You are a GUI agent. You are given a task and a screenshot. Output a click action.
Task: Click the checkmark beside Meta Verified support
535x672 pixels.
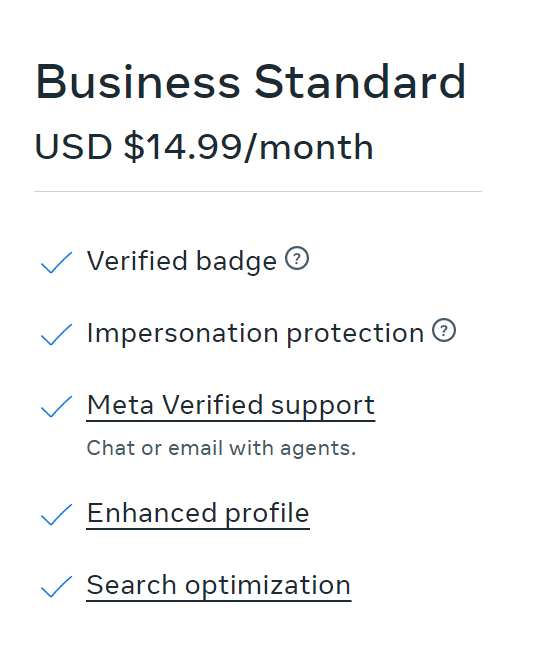point(56,406)
